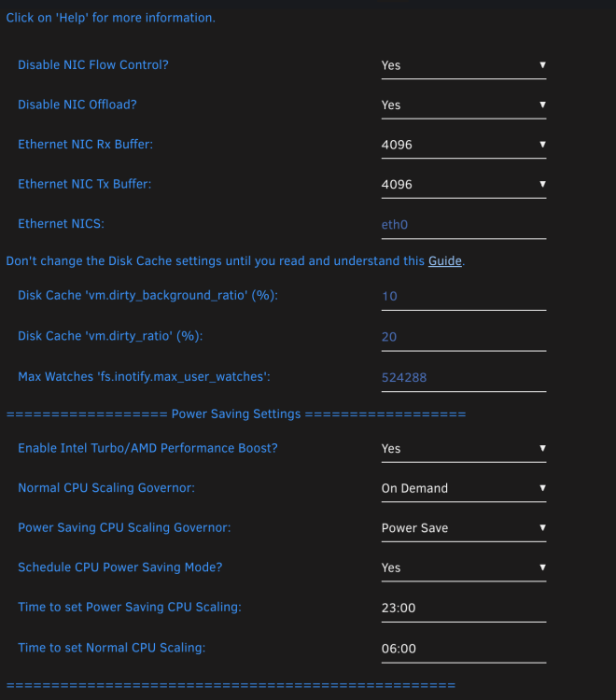This screenshot has height=700, width=616.
Task: Click the Normal CPU Scaling time 06:00
Action: tap(464, 649)
